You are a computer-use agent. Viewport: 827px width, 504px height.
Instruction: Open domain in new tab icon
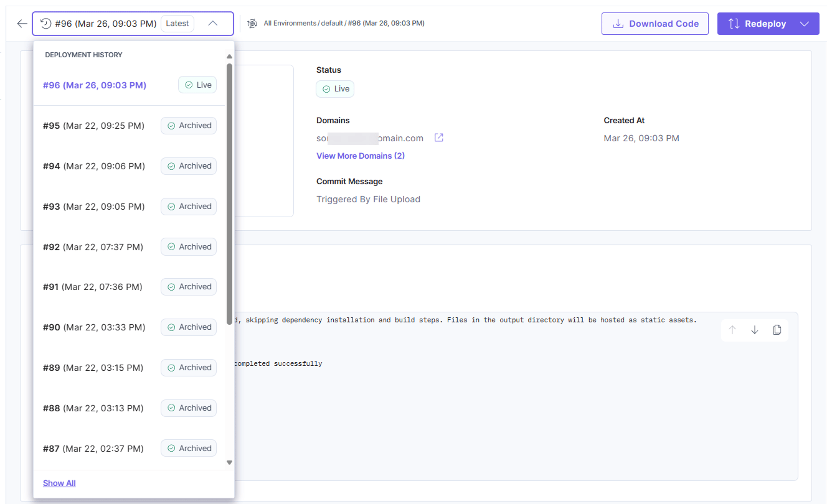[439, 138]
